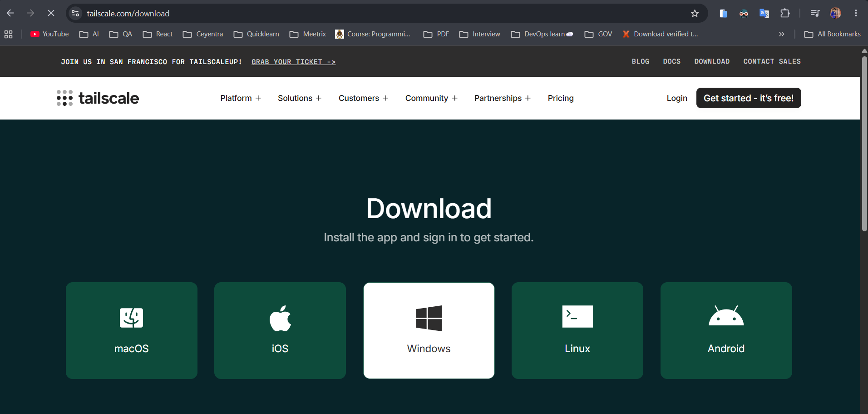Open the React bookmarks folder

[158, 34]
